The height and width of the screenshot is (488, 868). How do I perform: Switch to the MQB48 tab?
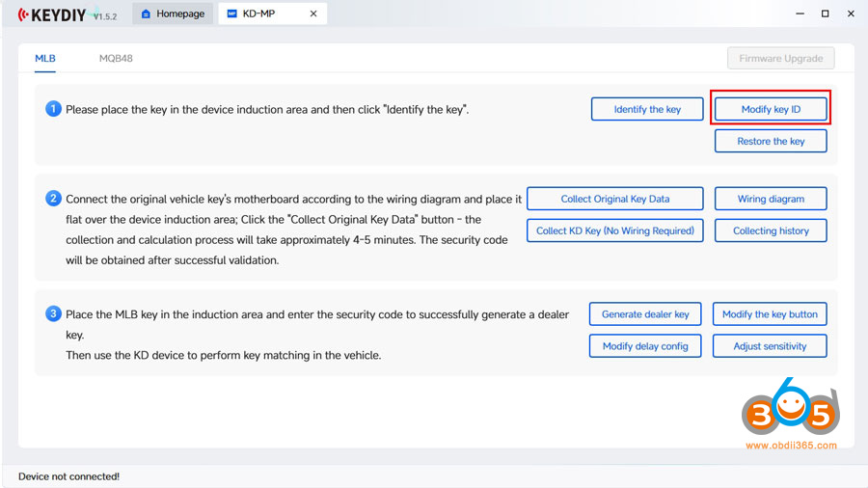(116, 59)
